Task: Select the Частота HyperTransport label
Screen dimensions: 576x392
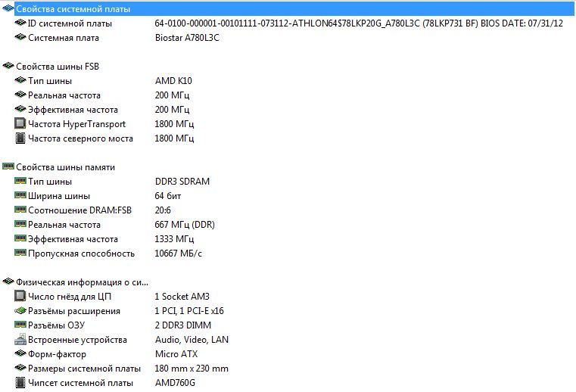Action: pyautogui.click(x=76, y=124)
